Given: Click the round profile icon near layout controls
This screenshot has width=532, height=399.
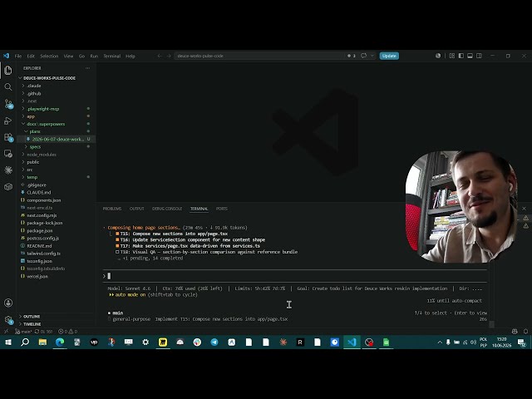Looking at the screenshot, I should click(x=438, y=56).
